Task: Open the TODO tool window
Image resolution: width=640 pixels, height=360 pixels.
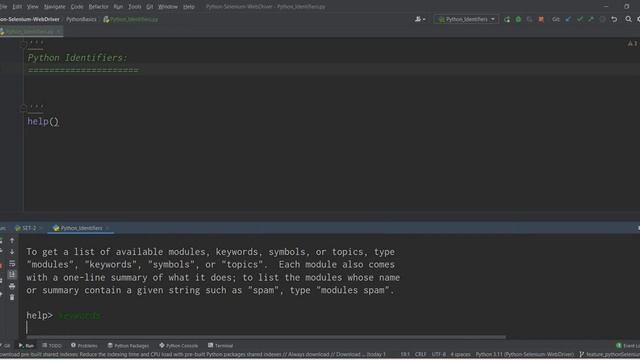Action: 52,346
